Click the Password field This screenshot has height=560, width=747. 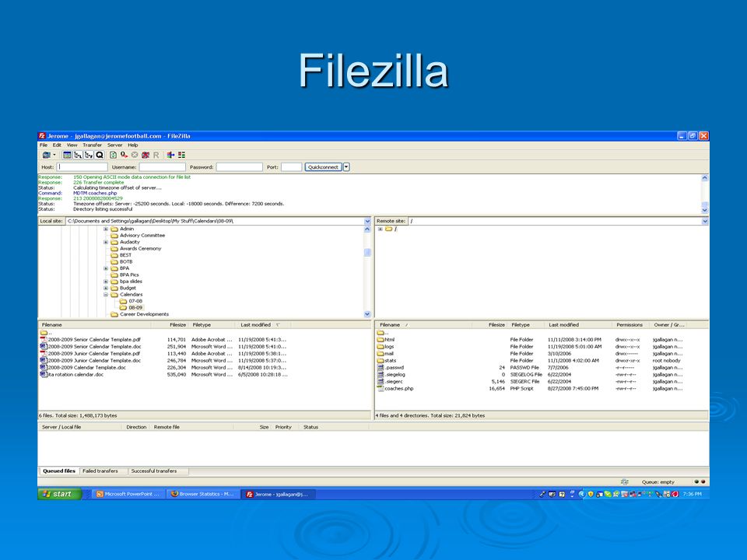pyautogui.click(x=239, y=167)
